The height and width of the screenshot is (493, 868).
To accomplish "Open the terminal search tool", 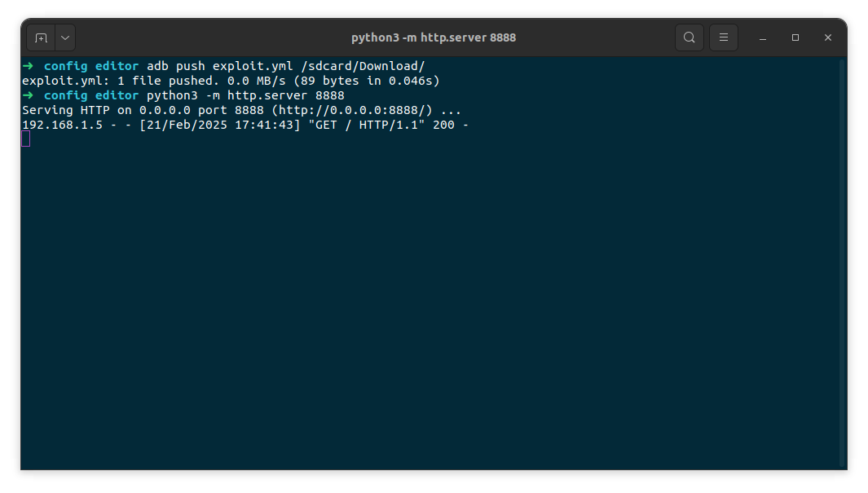I will pyautogui.click(x=690, y=37).
